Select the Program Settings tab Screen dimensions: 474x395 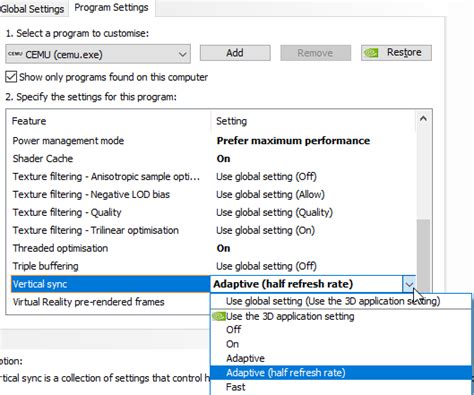(111, 7)
